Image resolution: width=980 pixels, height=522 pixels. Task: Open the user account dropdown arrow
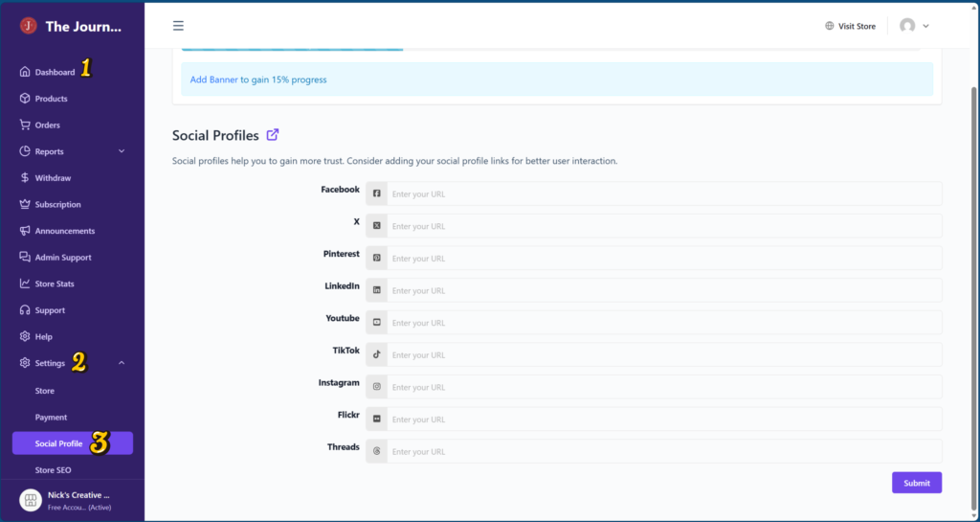point(925,26)
